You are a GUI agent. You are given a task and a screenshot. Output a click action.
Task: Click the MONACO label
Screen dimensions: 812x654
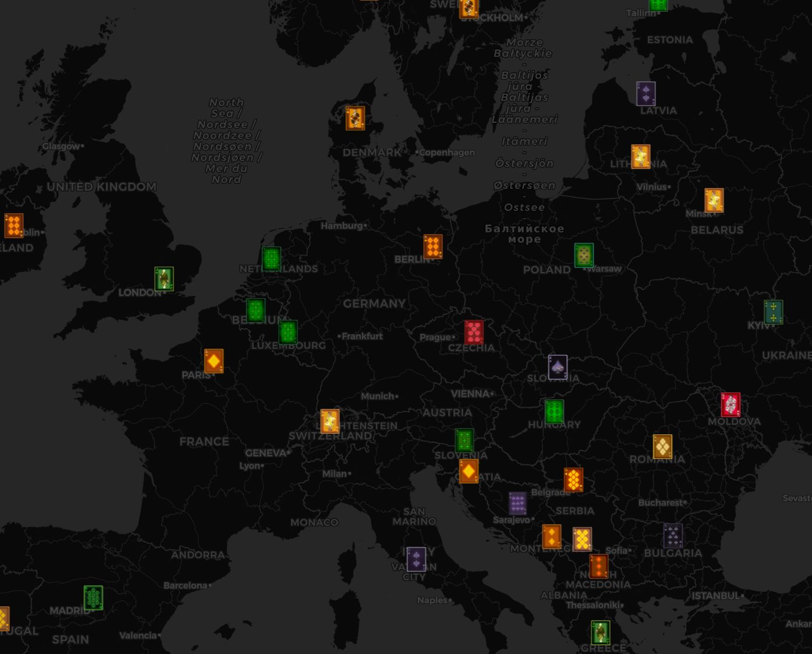(314, 522)
